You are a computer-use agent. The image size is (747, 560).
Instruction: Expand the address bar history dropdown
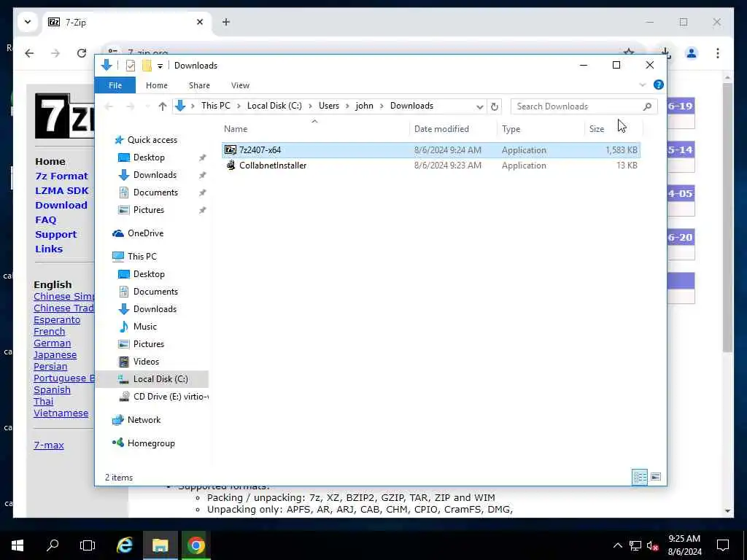coord(480,106)
